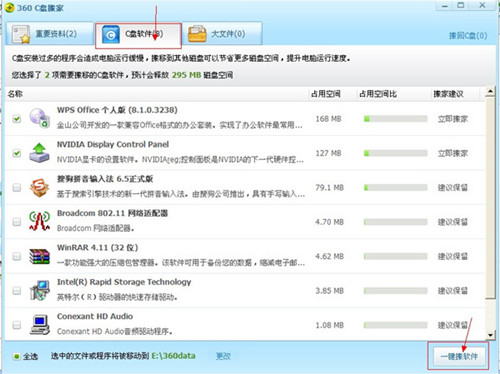This screenshot has height=374, width=500.
Task: Click the Conexant HD Audio computer icon
Action: click(x=39, y=325)
